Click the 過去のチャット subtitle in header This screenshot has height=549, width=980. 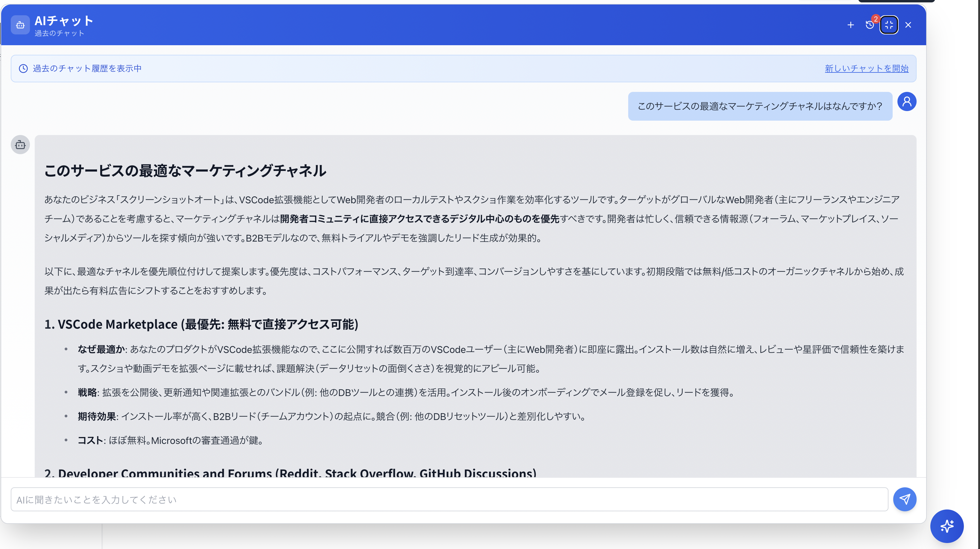(x=59, y=34)
